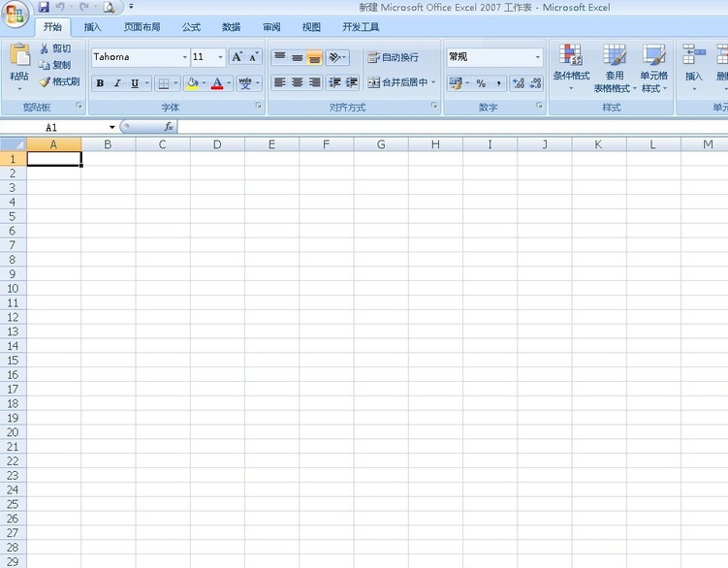Viewport: 728px width, 568px height.
Task: Open 套用表格格式 table styles
Action: point(615,68)
